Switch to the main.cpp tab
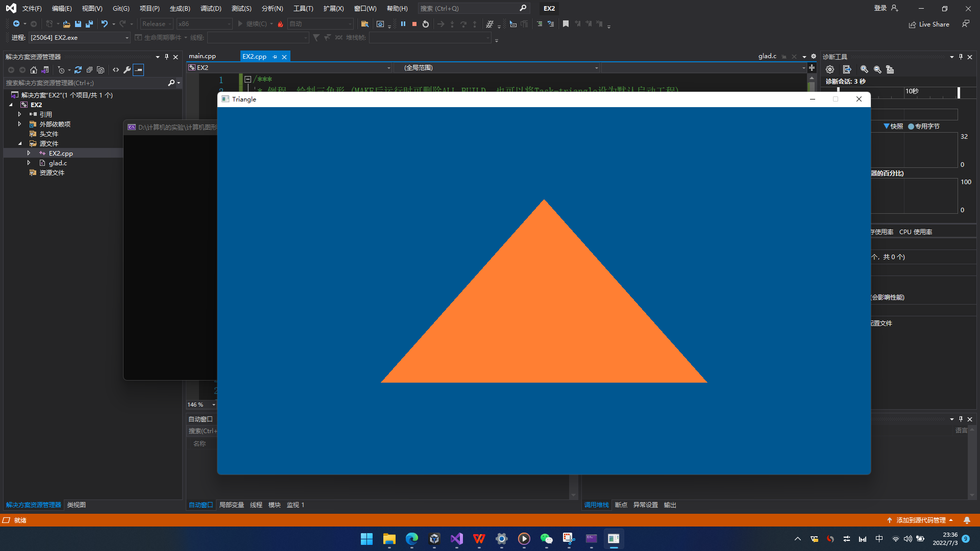This screenshot has height=551, width=980. coord(202,56)
